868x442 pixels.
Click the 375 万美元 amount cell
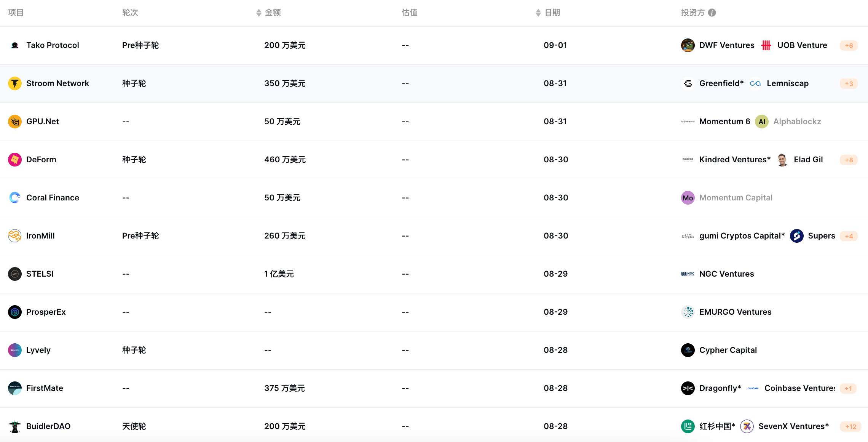pos(285,388)
